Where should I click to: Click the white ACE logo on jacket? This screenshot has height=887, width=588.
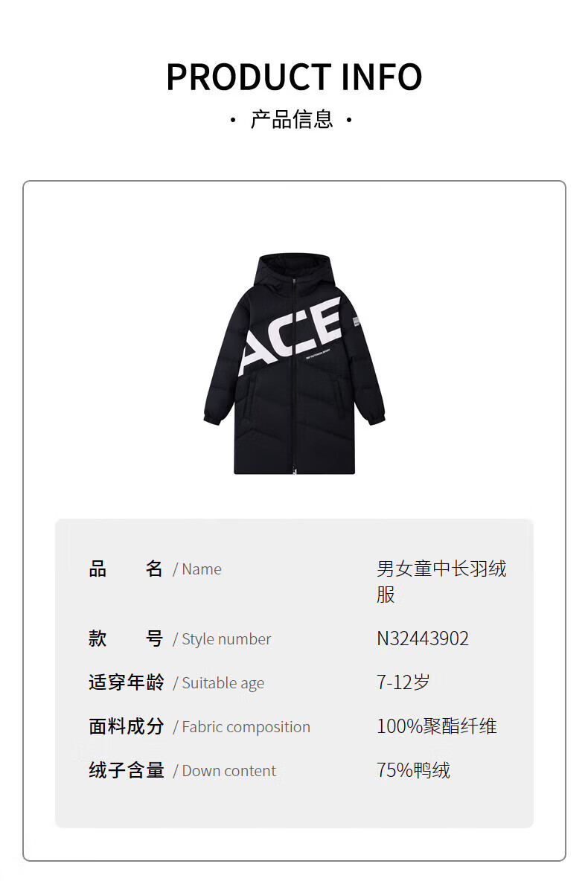(x=290, y=335)
